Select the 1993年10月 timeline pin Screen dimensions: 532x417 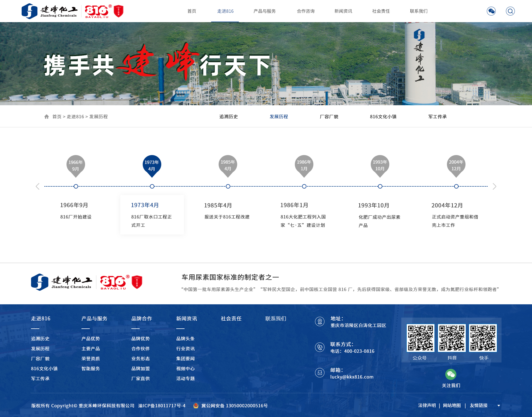(x=380, y=166)
